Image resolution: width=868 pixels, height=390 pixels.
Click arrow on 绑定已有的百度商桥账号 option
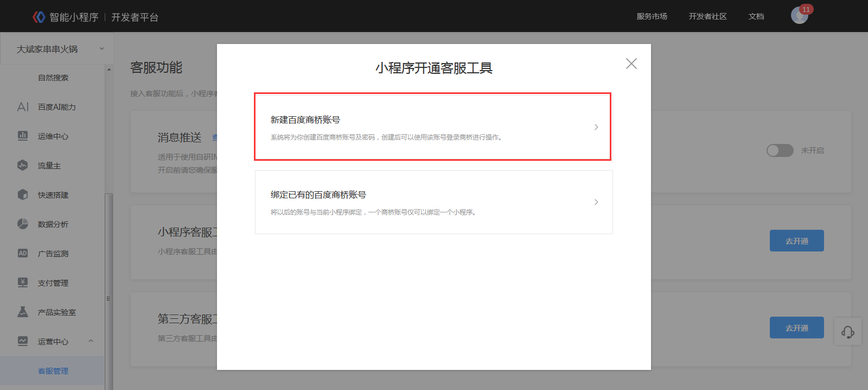coord(596,202)
